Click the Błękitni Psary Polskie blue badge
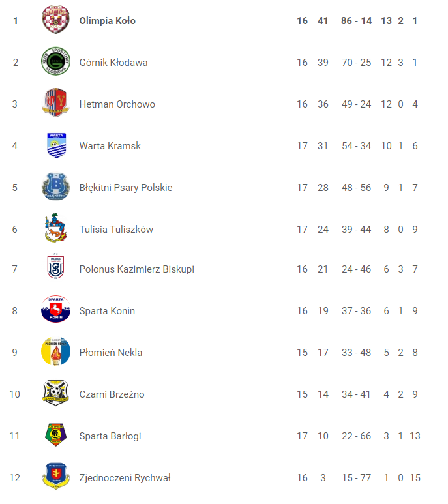The image size is (448, 504). tap(55, 186)
